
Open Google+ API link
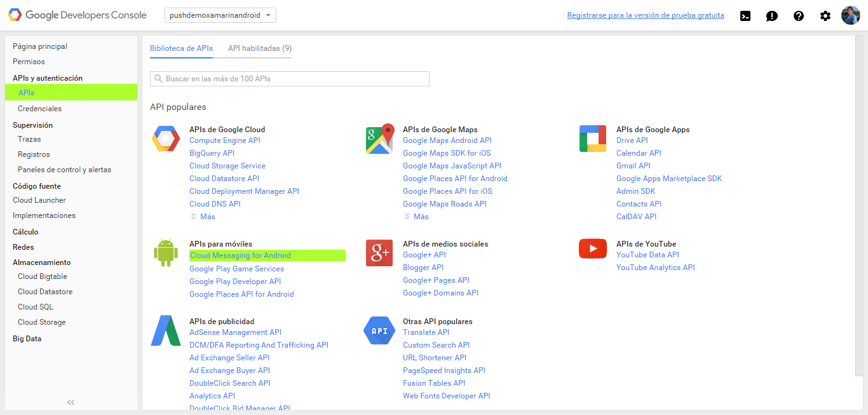424,255
